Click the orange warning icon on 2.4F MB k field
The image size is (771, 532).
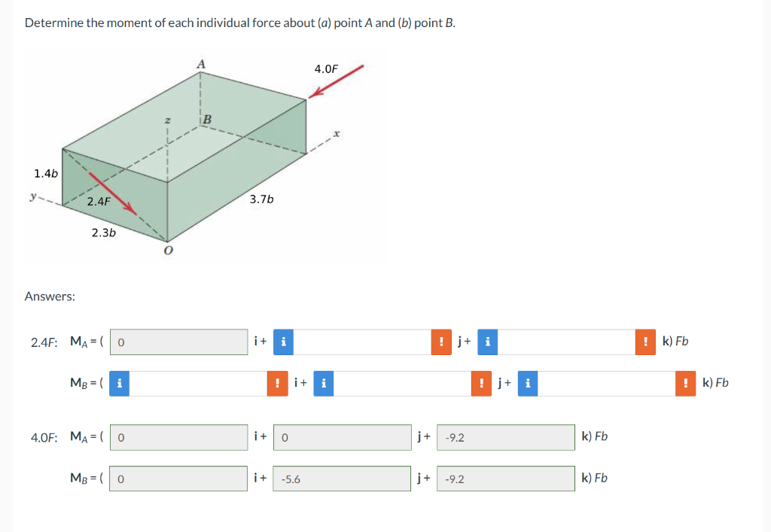[x=685, y=384]
